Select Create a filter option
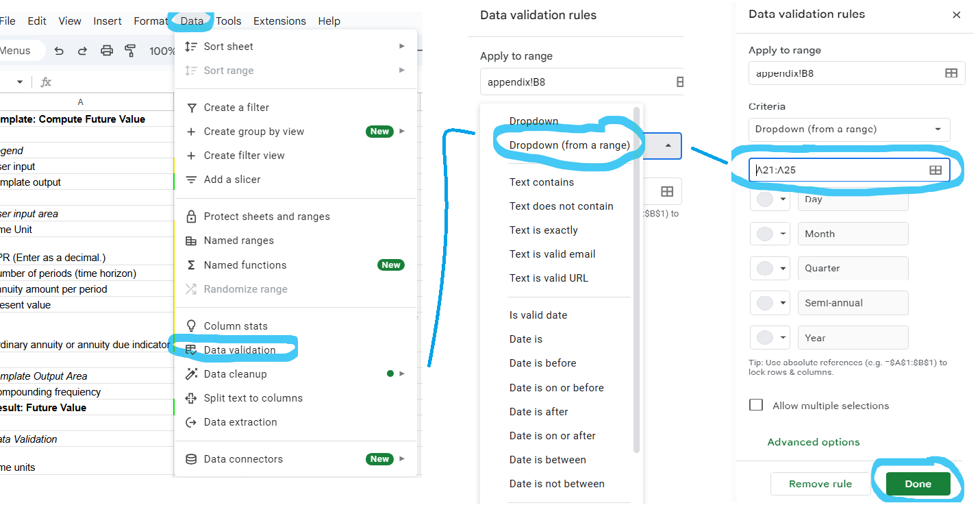Screen dimensions: 980x514 pyautogui.click(x=236, y=108)
